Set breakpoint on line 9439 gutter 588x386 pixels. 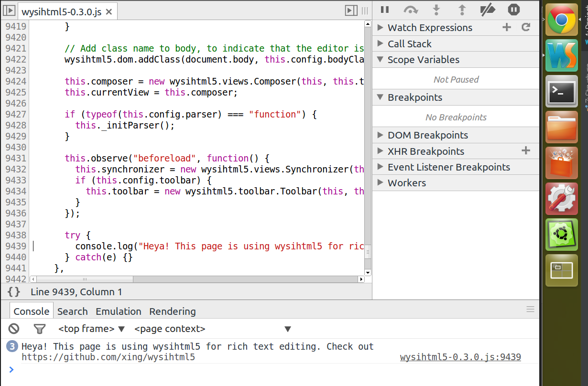click(x=16, y=247)
